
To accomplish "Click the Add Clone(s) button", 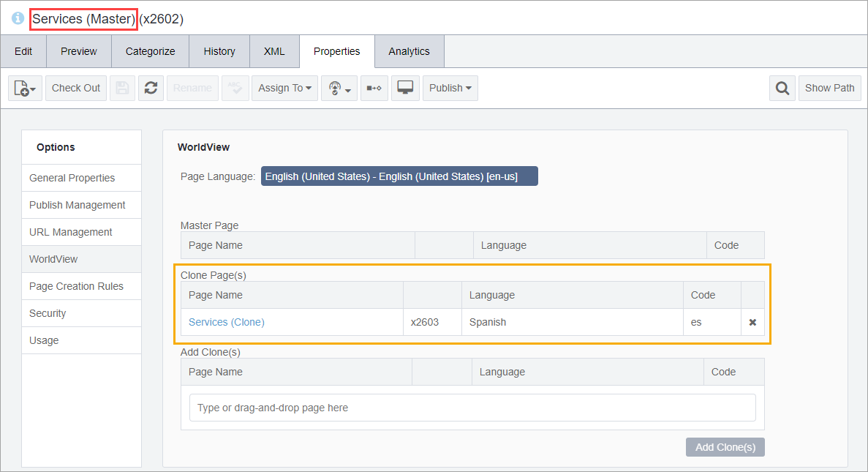I will tap(725, 447).
